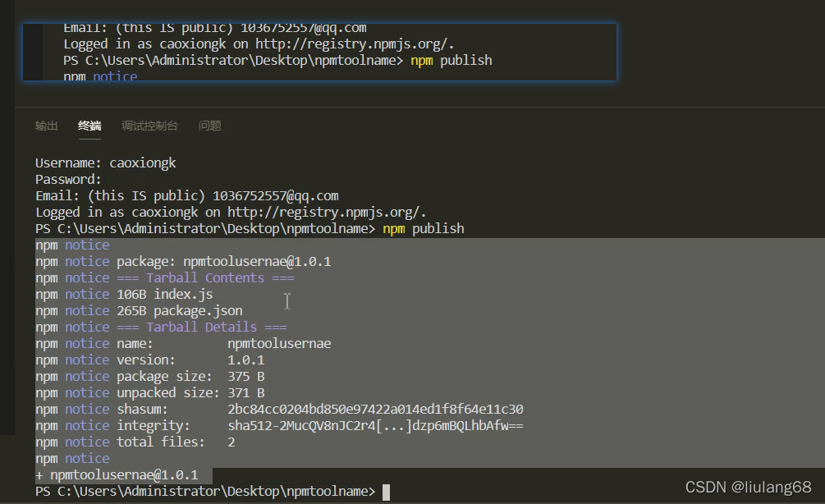Click the integrity sha512 value
This screenshot has height=504, width=825.
375,426
